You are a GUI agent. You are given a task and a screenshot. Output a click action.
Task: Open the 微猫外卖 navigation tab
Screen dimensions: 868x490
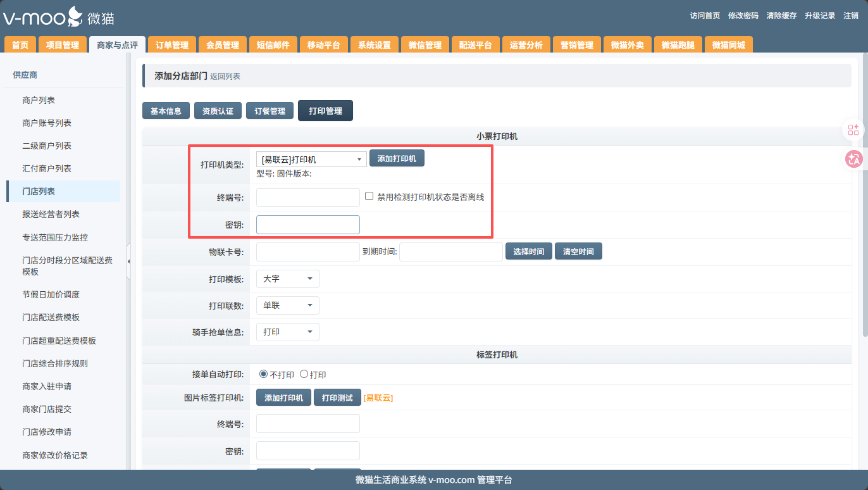pyautogui.click(x=627, y=45)
